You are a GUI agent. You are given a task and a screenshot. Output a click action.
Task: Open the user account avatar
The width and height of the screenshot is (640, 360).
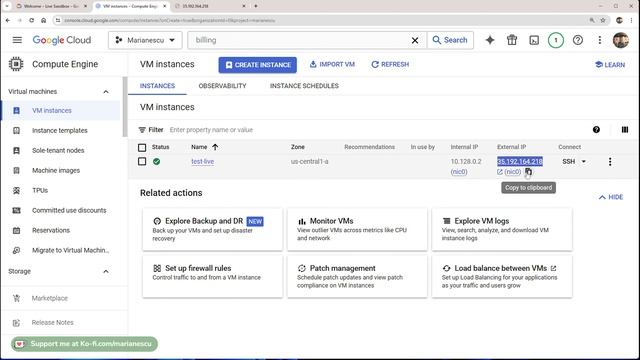pyautogui.click(x=621, y=40)
